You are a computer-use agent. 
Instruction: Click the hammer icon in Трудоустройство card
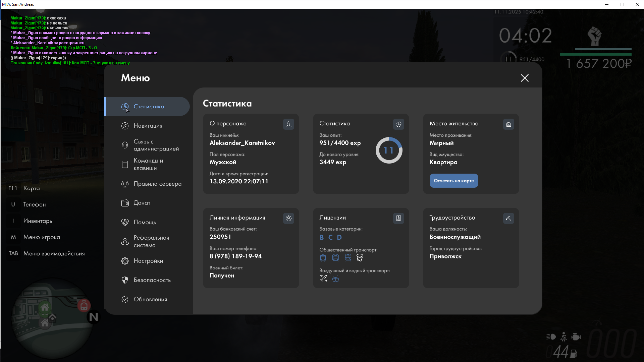point(508,218)
